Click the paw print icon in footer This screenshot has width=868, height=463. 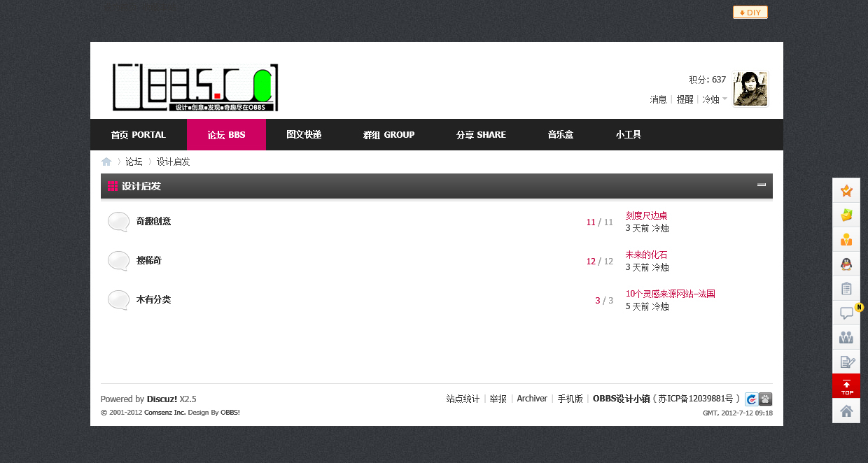click(766, 399)
